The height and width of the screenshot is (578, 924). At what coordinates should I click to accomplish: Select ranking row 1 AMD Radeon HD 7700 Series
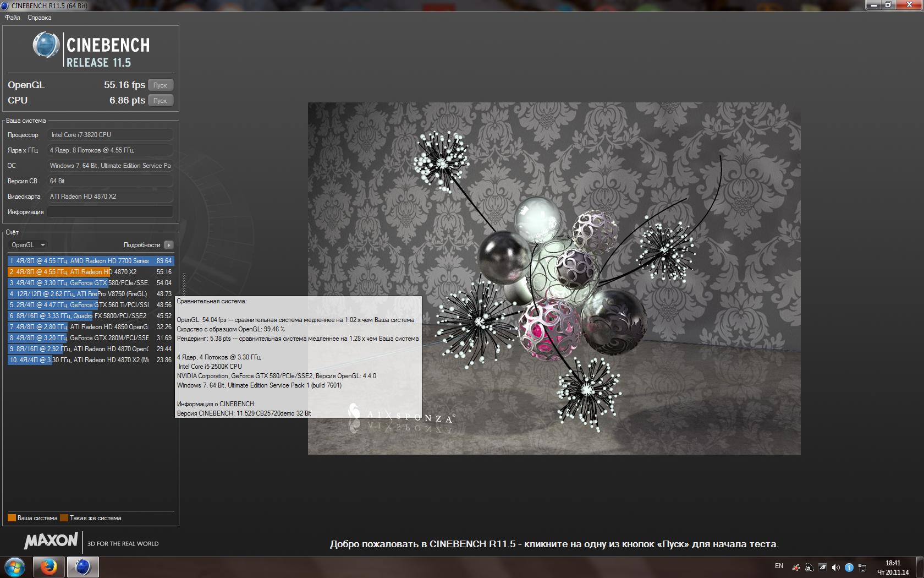click(x=91, y=261)
